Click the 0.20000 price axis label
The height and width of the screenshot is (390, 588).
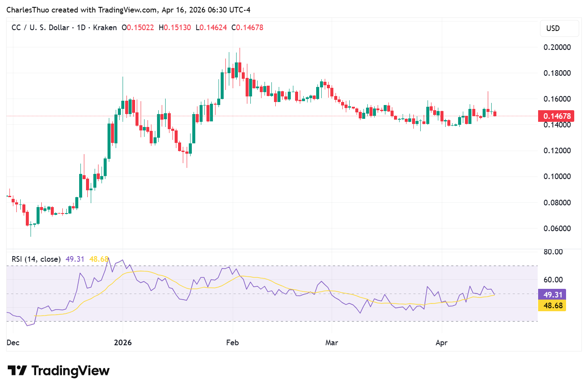(557, 47)
